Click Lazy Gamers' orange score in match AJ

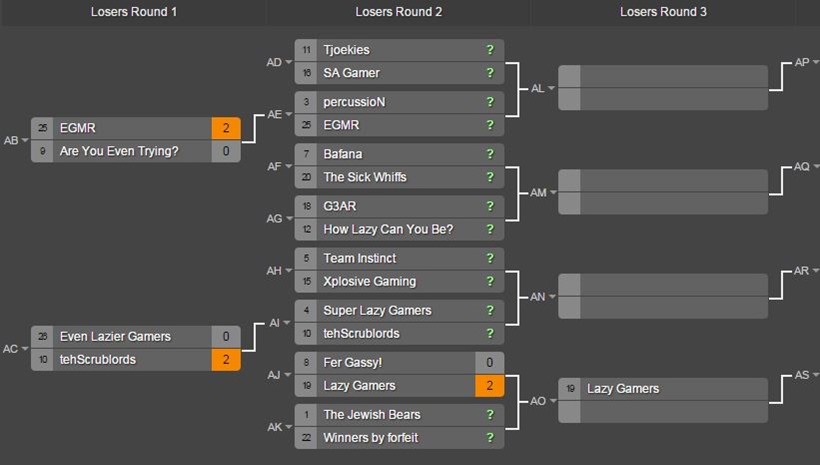click(x=489, y=386)
